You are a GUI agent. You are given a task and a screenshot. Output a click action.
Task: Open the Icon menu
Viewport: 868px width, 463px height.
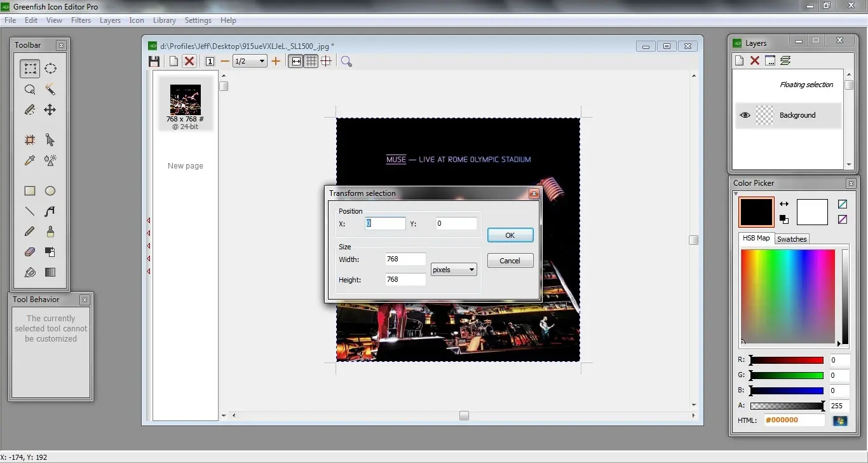click(137, 20)
